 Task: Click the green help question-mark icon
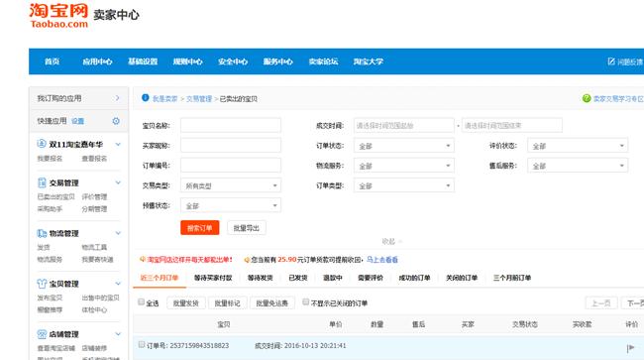coord(587,98)
